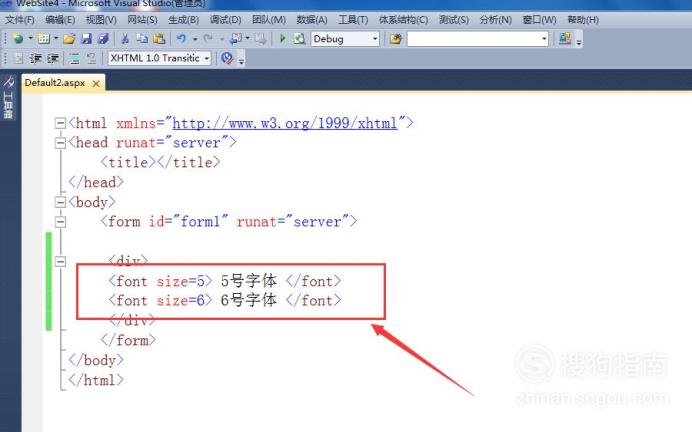This screenshot has width=692, height=432.
Task: Open the 分析(N) menu
Action: click(496, 20)
